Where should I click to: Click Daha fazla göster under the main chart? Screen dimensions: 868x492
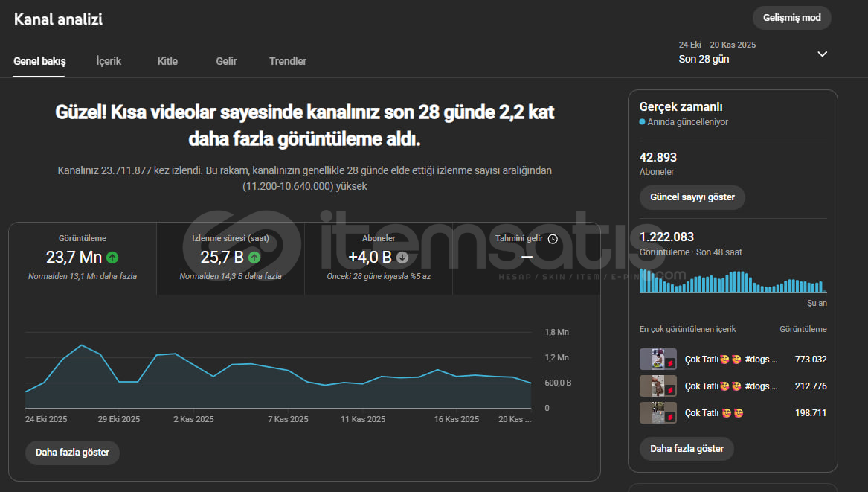coord(72,453)
